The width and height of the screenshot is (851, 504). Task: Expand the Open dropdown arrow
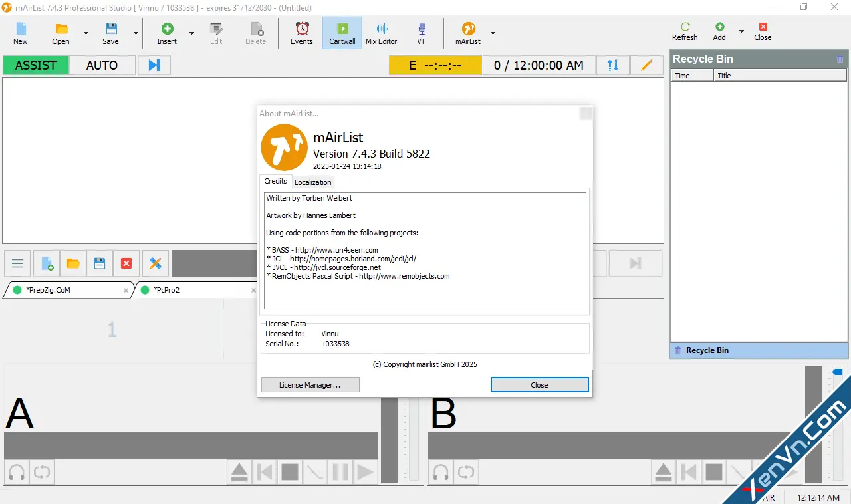point(86,33)
